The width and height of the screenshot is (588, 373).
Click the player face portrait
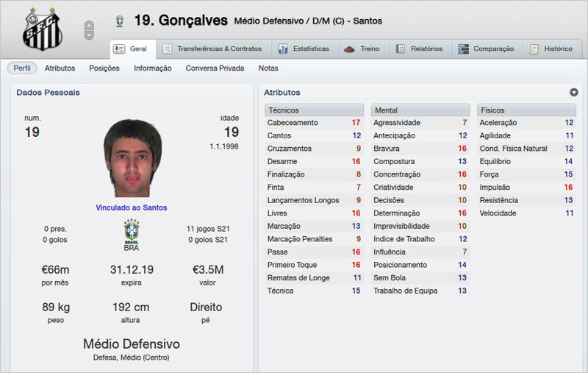tap(132, 158)
